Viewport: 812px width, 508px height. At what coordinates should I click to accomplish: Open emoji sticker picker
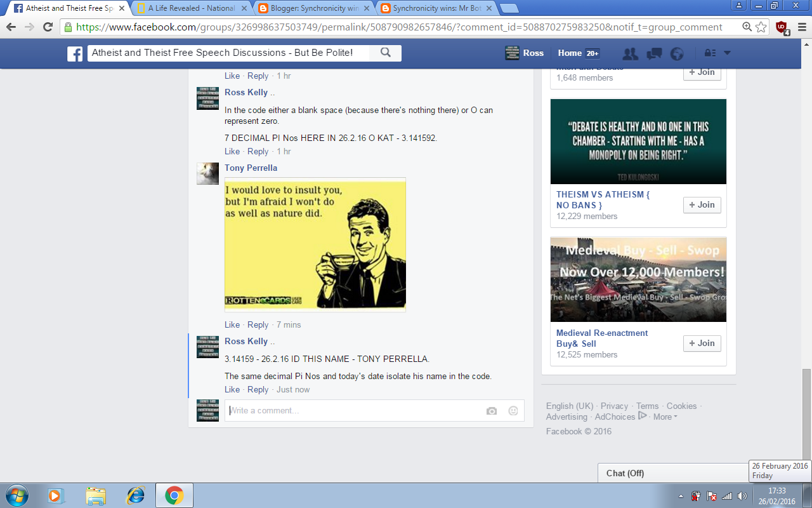tap(513, 411)
